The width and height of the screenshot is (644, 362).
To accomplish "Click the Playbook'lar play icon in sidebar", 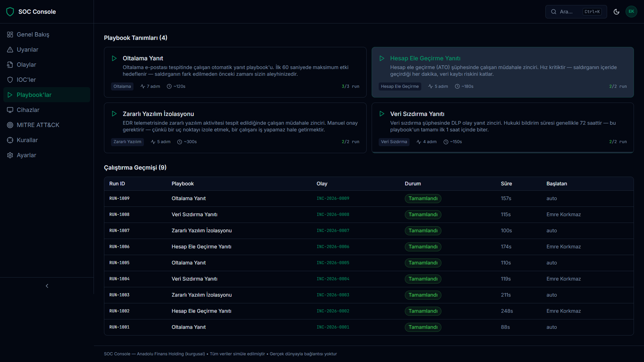I will coord(10,95).
